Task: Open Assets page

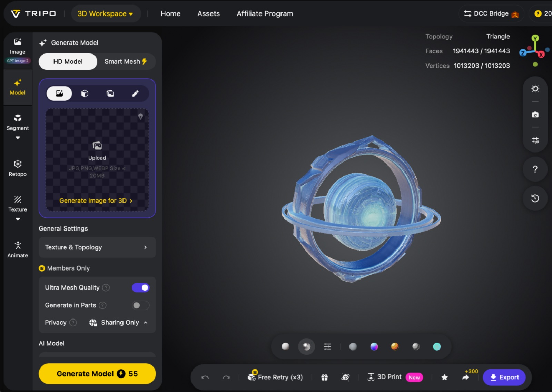Action: click(208, 14)
